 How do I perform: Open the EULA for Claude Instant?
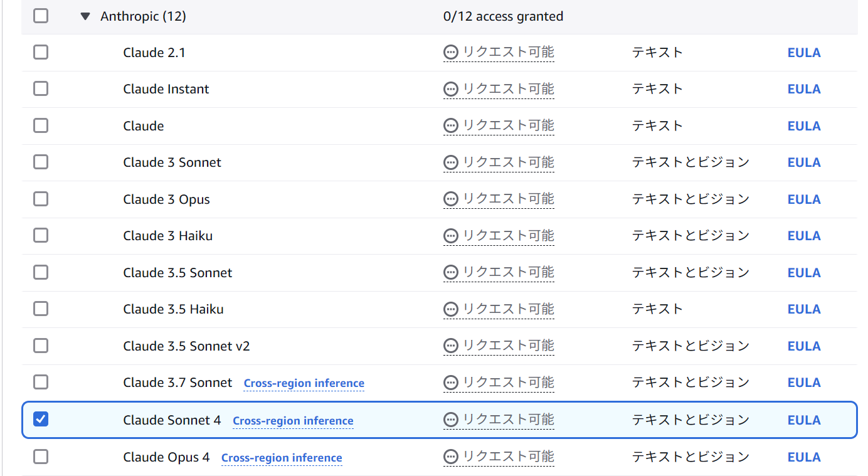click(x=804, y=89)
